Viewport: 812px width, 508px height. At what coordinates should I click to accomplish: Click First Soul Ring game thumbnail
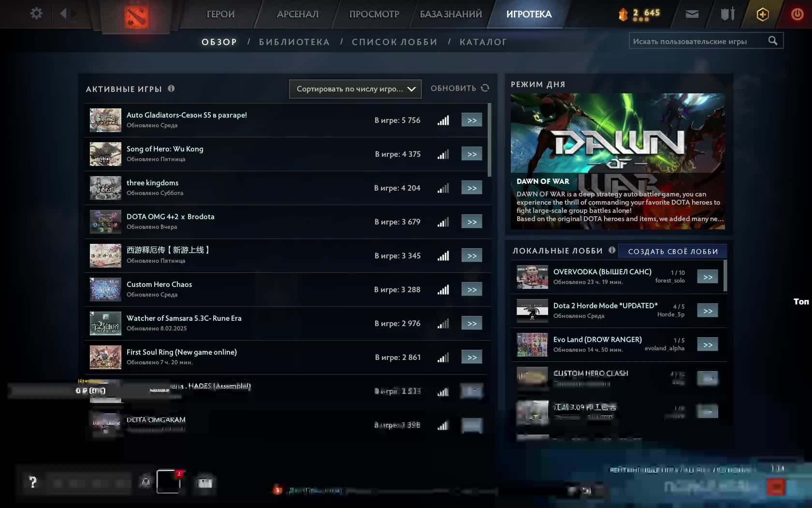[105, 357]
